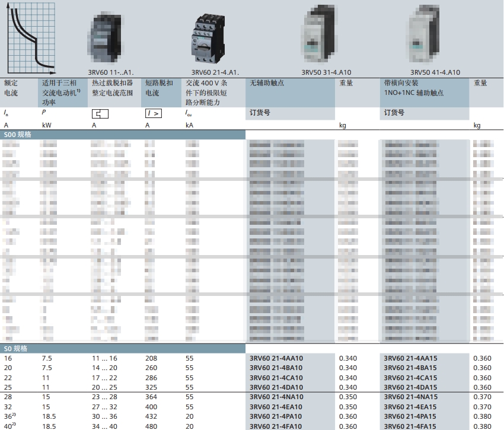Click the 3RV50 31-4.A10 caption
Screen dimensions: 504x430
326,72
